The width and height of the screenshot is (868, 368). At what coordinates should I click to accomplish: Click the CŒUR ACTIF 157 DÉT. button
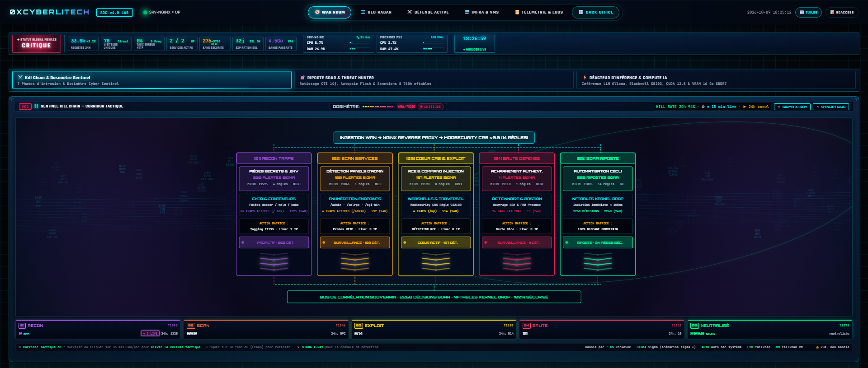point(436,242)
